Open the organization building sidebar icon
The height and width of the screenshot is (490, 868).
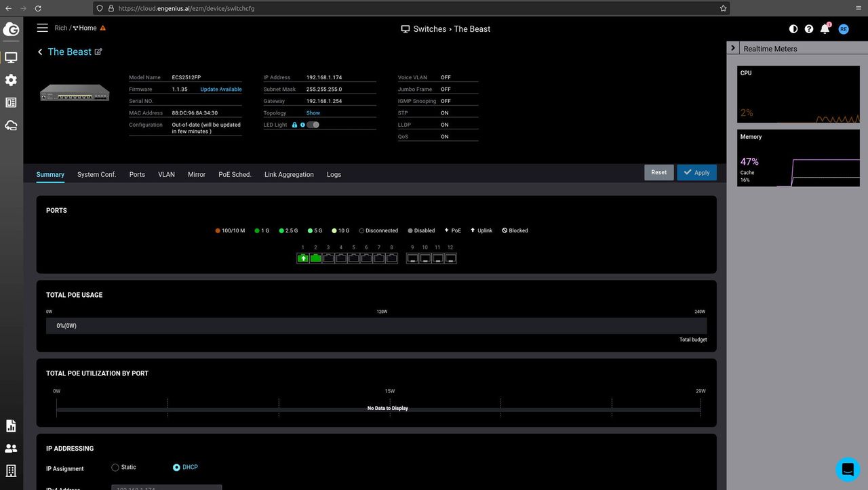tap(11, 470)
